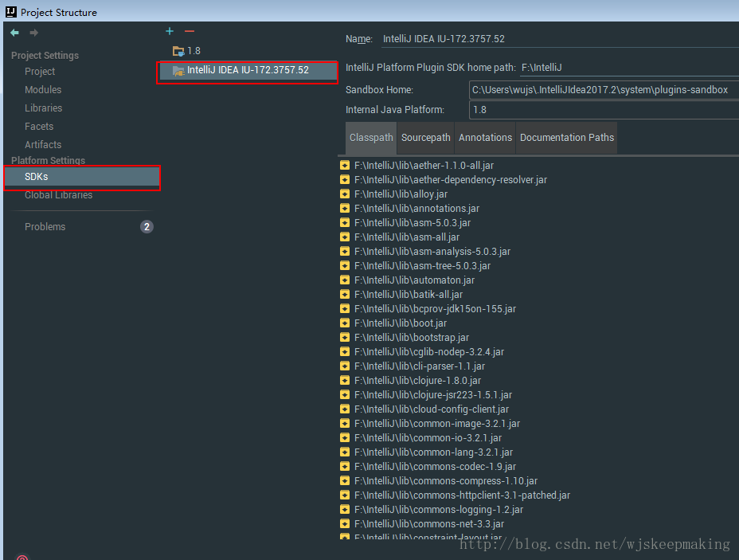Select IntelliJ IDEA IU-172.3757.52 SDK entry
This screenshot has width=739, height=560.
point(248,70)
